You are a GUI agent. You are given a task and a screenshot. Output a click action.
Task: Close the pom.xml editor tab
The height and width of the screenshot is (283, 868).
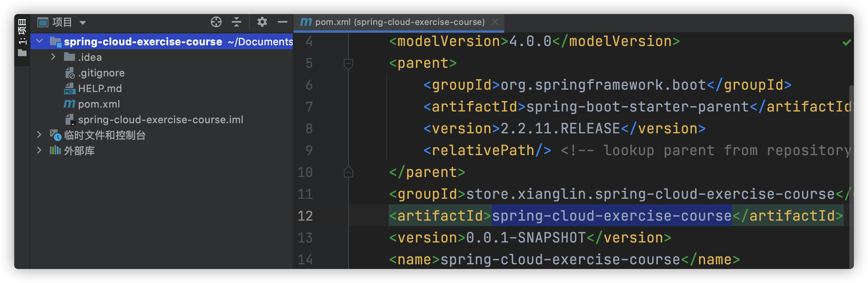click(495, 22)
